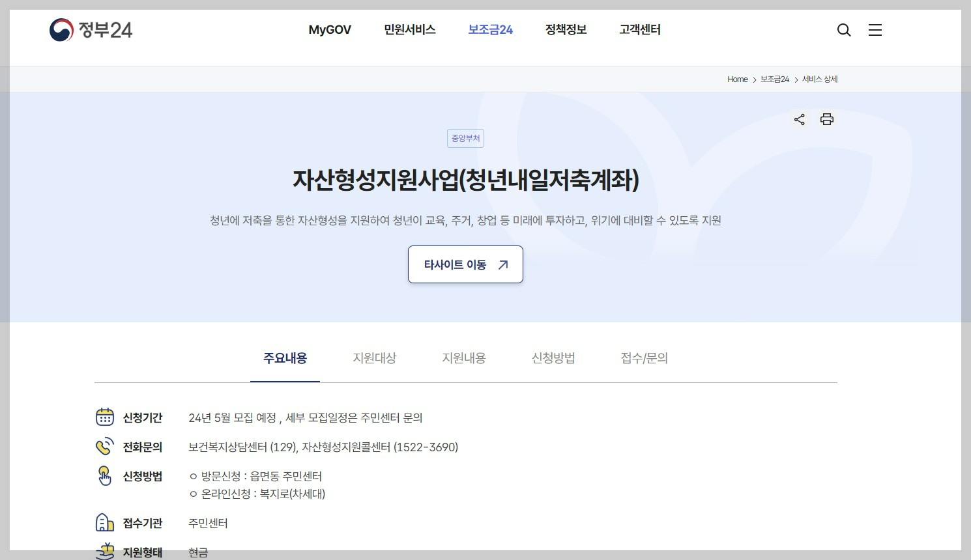971x560 pixels.
Task: Select the 주요내용 tab
Action: pos(285,358)
